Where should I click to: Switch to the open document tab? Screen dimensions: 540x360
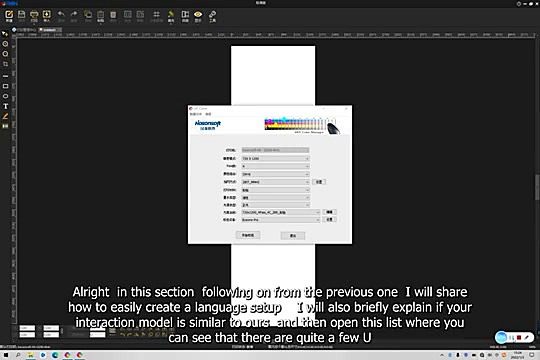click(50, 30)
